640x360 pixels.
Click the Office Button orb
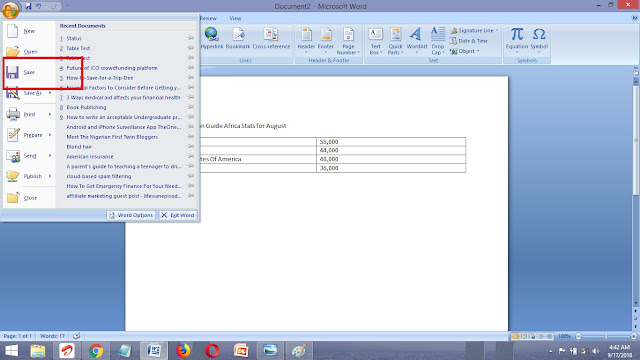tap(10, 10)
